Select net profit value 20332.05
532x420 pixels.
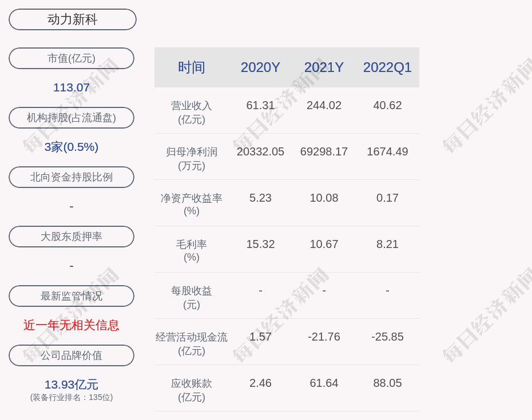click(260, 151)
